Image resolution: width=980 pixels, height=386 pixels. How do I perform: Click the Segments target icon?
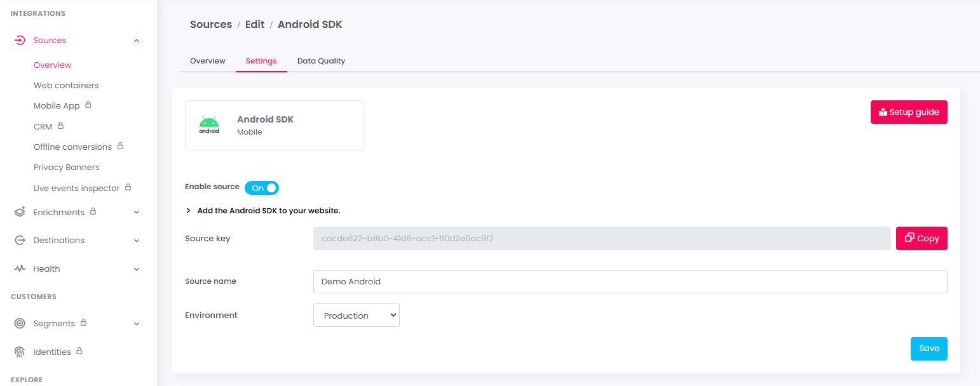click(x=20, y=323)
